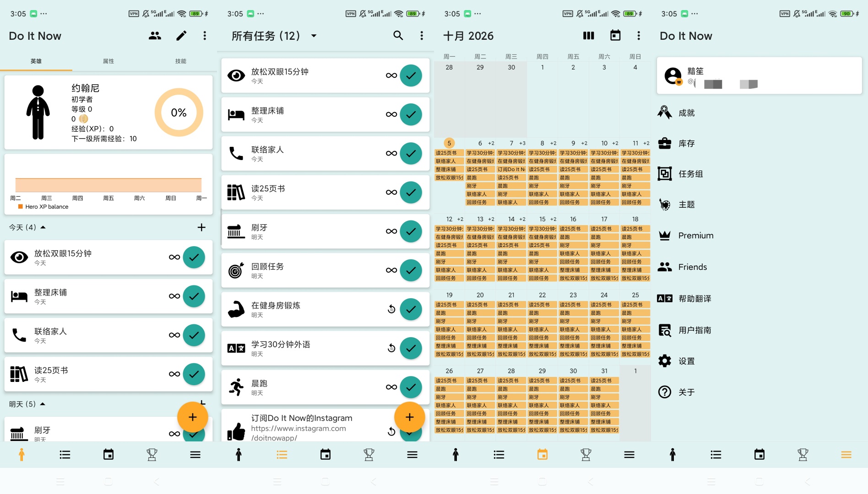Open tasks list tab in calendar bottom bar
This screenshot has height=494, width=868.
pos(499,455)
